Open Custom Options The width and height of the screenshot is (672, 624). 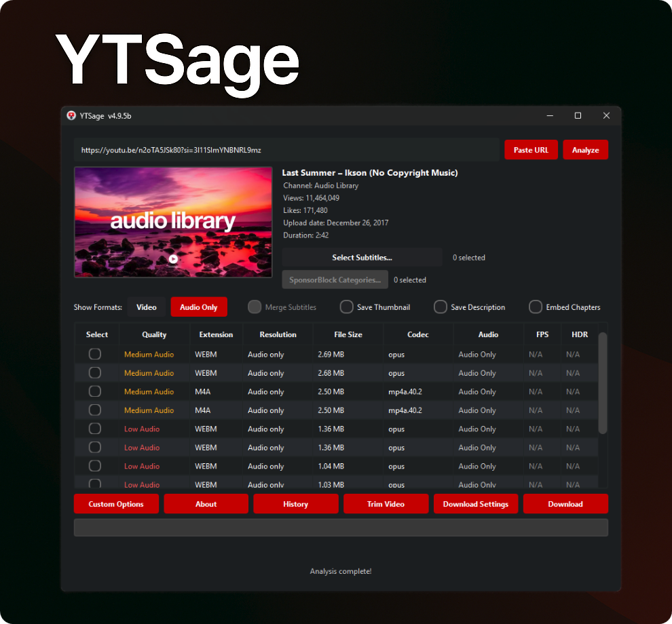(116, 504)
